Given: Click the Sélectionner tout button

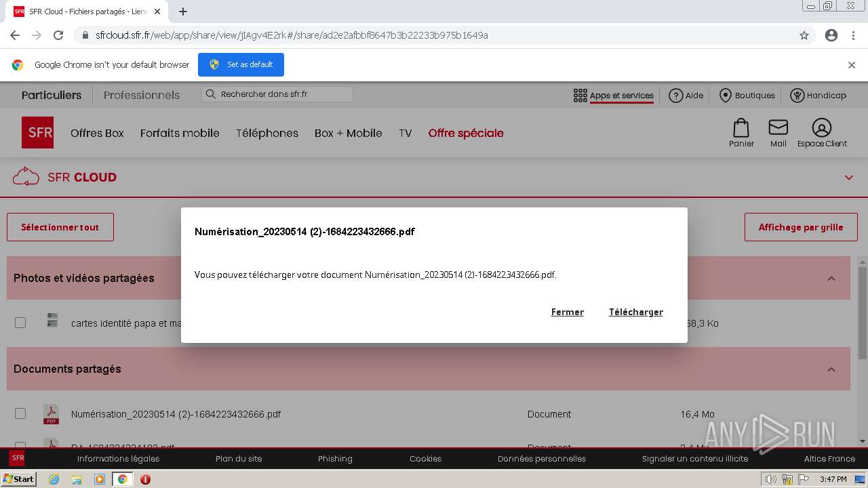Looking at the screenshot, I should point(60,227).
